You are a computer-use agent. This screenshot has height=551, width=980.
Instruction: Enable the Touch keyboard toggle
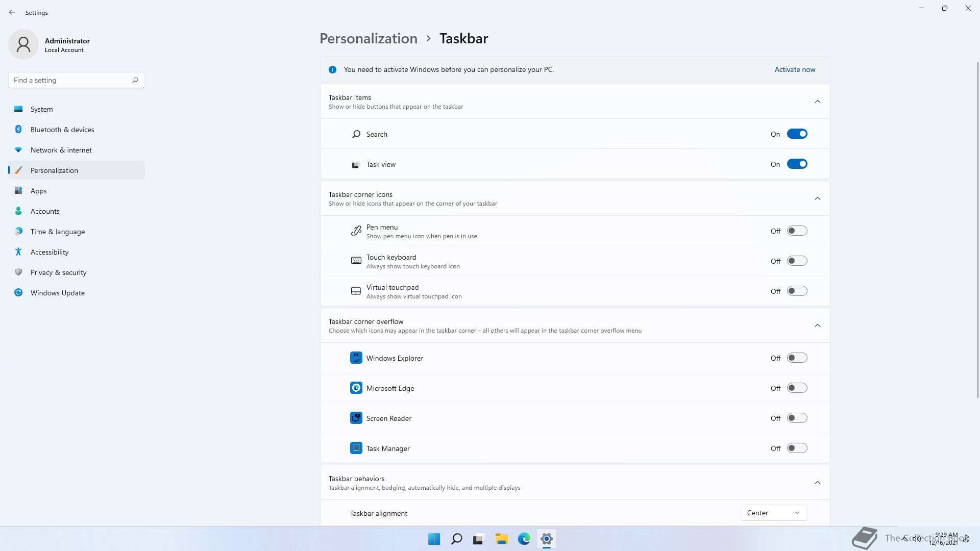(797, 261)
